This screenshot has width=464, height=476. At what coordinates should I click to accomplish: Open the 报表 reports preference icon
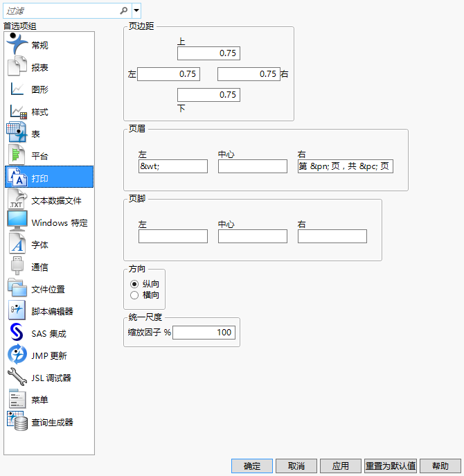(17, 66)
